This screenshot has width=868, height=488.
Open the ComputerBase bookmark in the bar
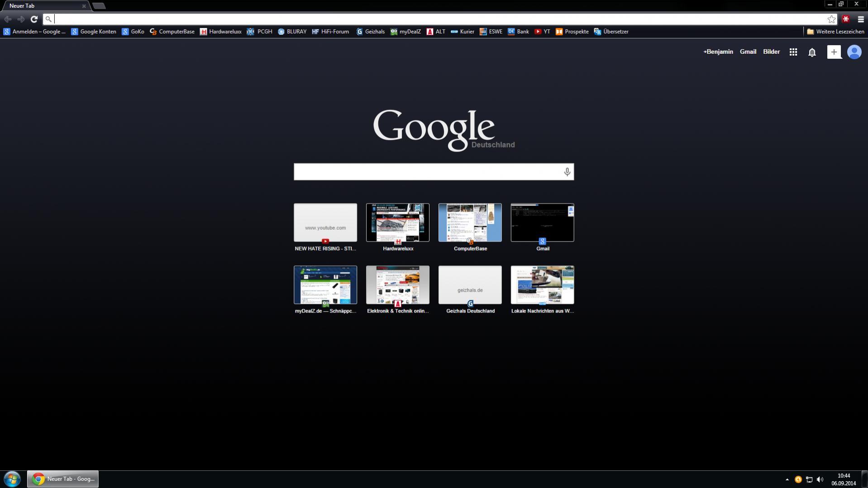tap(172, 32)
